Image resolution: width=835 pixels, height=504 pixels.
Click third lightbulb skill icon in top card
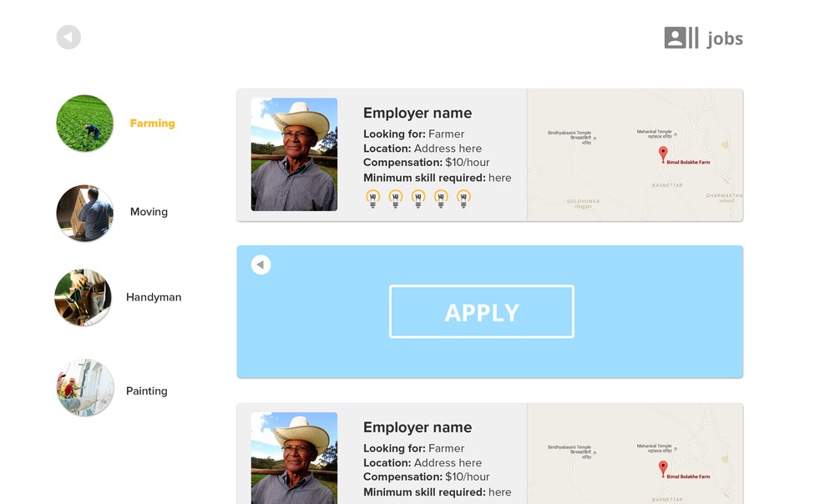coord(418,199)
